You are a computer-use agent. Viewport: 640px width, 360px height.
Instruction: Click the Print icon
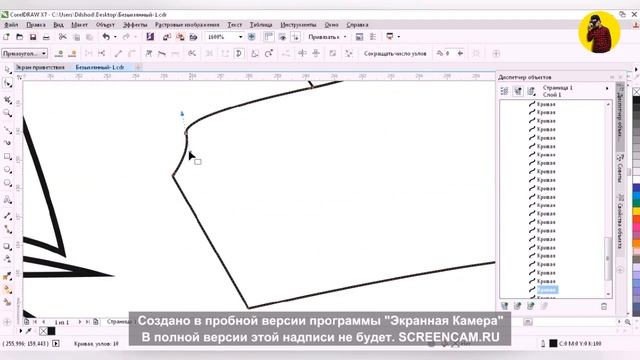click(46, 37)
